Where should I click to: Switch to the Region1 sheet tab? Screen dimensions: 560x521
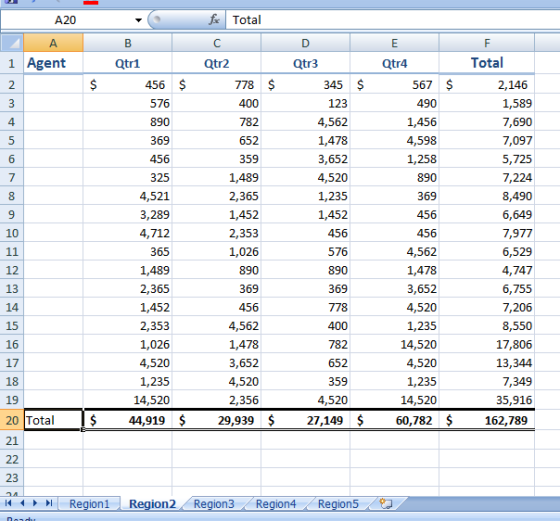point(89,504)
